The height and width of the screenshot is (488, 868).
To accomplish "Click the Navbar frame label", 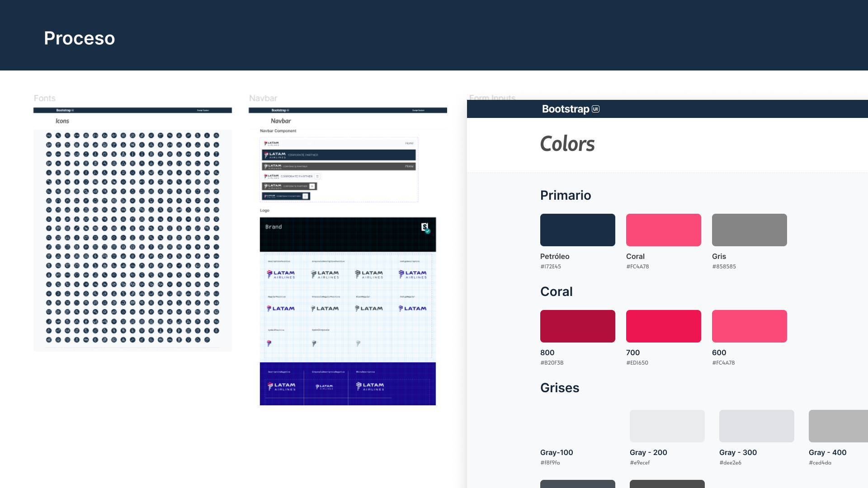I will tap(263, 98).
